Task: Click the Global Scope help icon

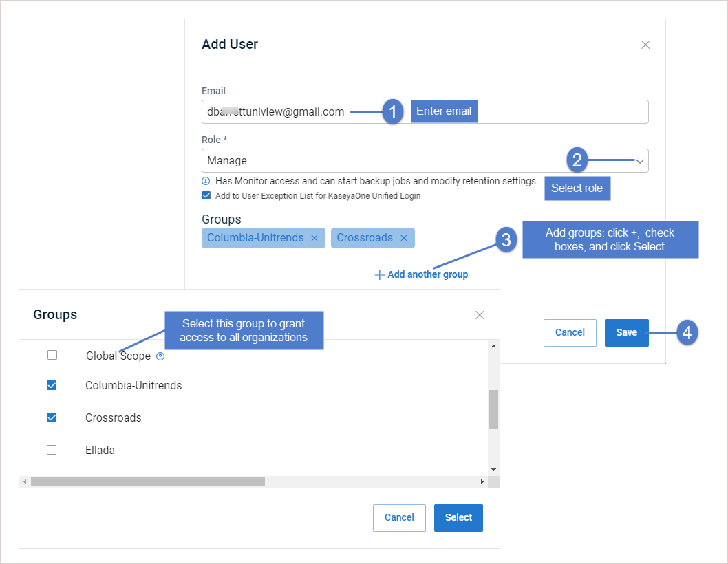Action: [160, 356]
